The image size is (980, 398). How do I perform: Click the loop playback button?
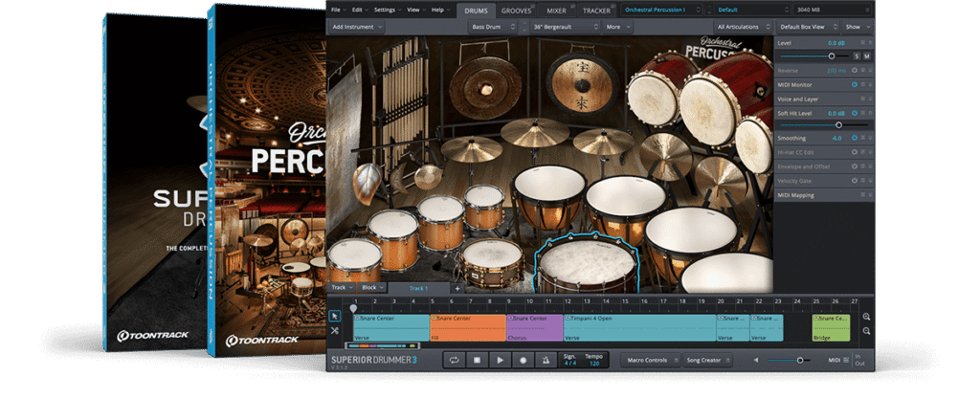(x=455, y=360)
